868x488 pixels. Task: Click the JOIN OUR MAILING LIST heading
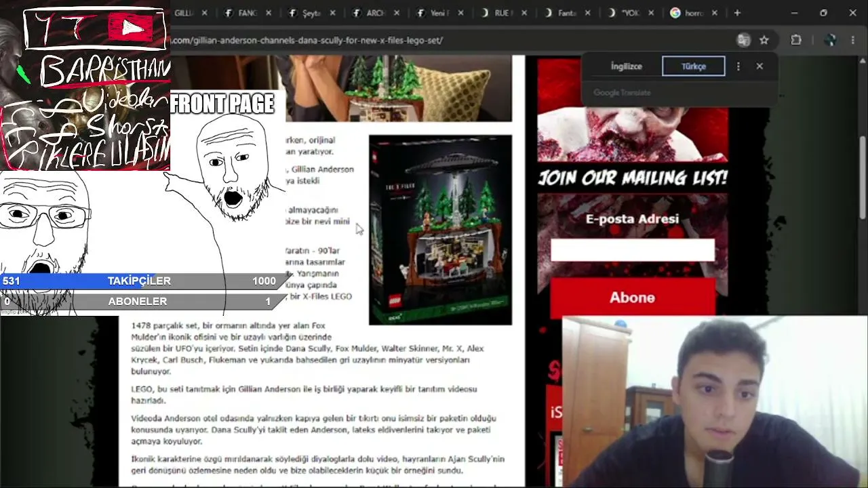point(633,178)
